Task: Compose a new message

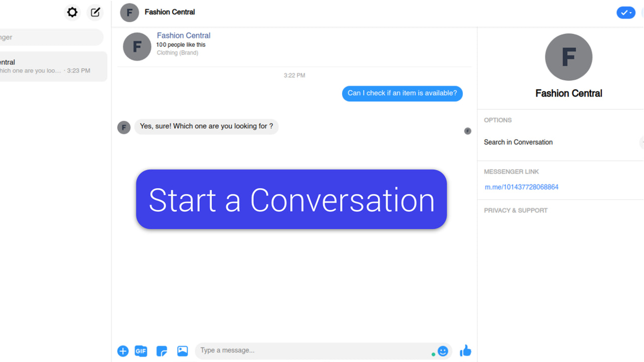Action: tap(95, 12)
